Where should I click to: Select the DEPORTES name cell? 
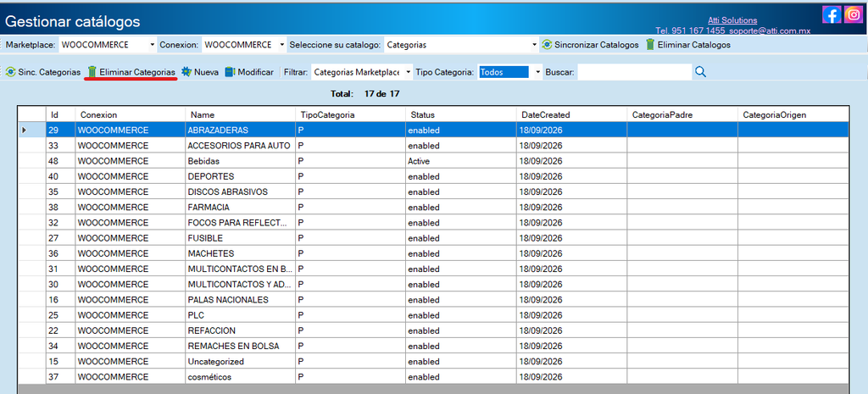click(240, 176)
